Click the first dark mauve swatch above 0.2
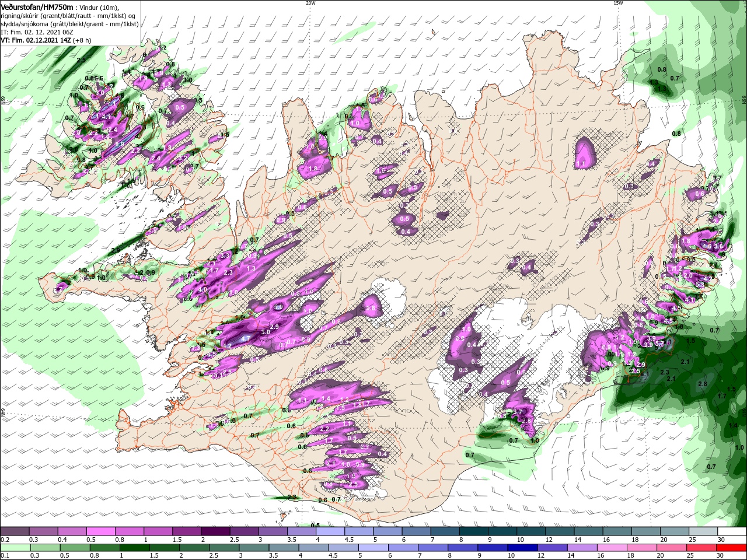This screenshot has width=747, height=560. [x=15, y=531]
